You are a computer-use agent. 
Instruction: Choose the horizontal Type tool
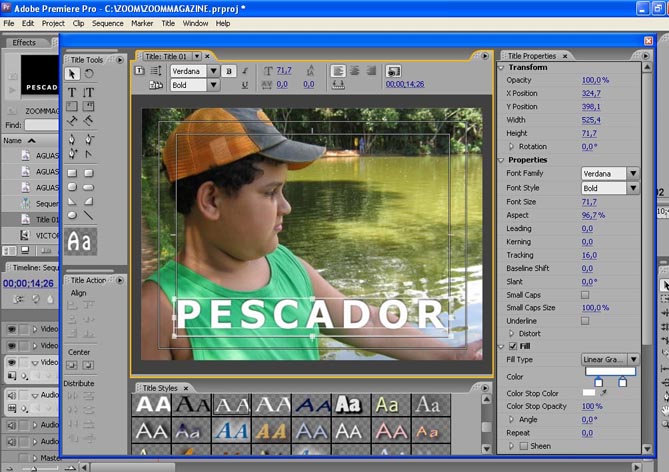point(72,92)
